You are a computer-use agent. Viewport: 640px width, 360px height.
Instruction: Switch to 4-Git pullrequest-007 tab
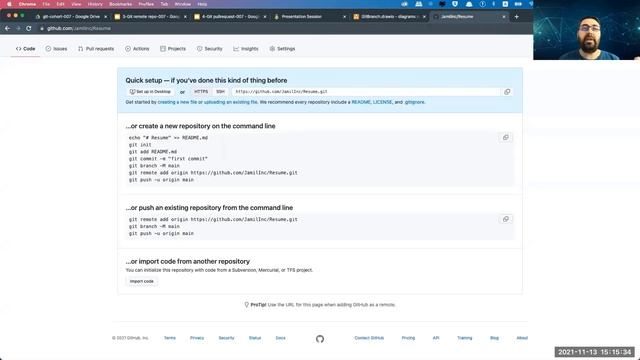(230, 17)
